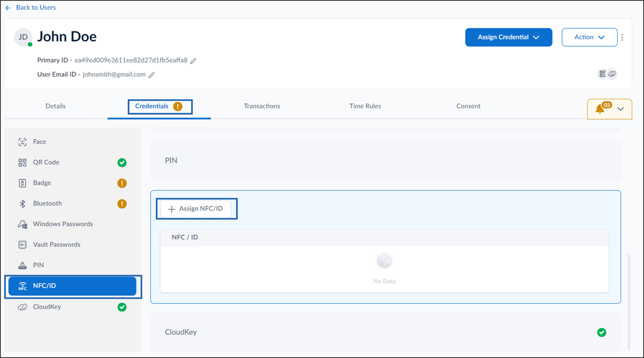644x358 pixels.
Task: Select Vault Passwords in the sidebar
Action: point(72,244)
